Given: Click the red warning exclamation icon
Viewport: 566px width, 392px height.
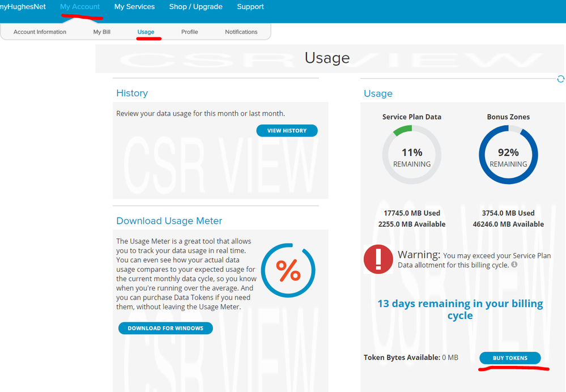Looking at the screenshot, I should pyautogui.click(x=378, y=259).
